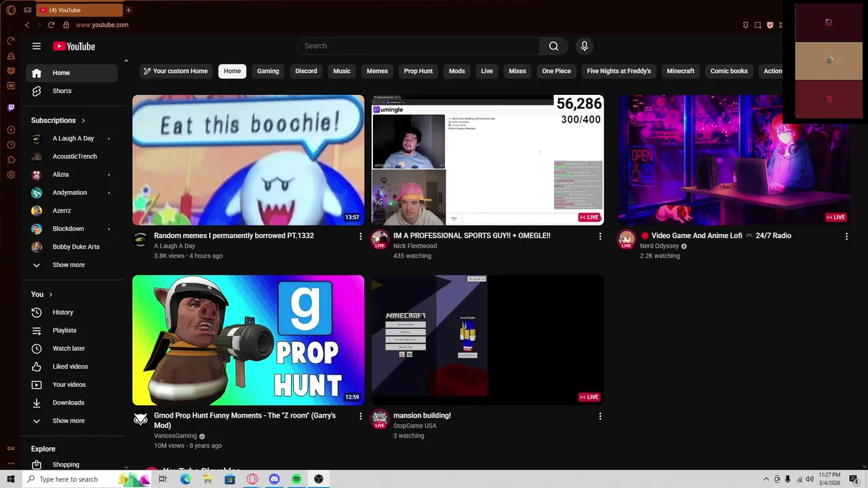Image resolution: width=868 pixels, height=488 pixels.
Task: Open a new tab with plus button
Action: [128, 10]
